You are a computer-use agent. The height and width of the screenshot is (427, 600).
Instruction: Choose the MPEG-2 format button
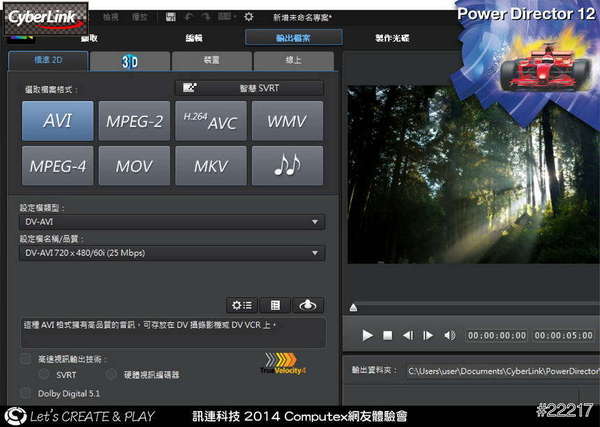tap(134, 121)
